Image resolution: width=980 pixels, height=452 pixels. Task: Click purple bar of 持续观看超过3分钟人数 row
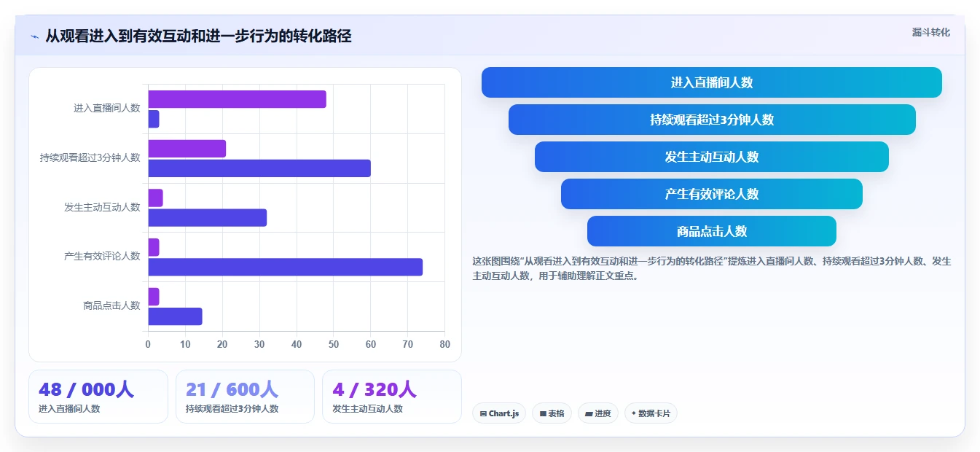187,149
